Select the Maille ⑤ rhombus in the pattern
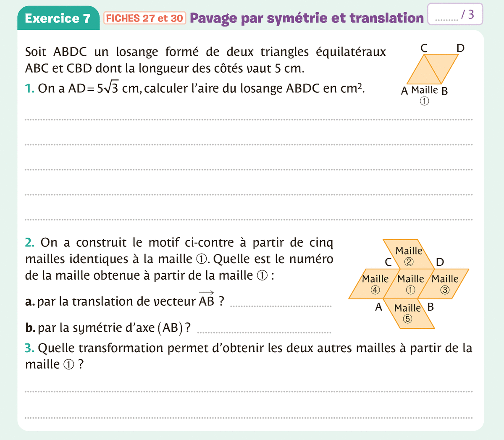504x440 pixels. click(408, 313)
